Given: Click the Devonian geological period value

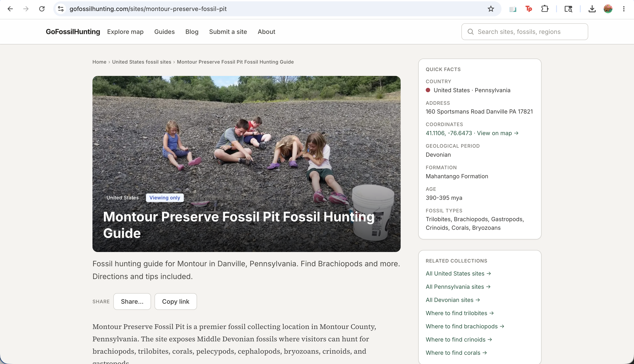Looking at the screenshot, I should 438,155.
